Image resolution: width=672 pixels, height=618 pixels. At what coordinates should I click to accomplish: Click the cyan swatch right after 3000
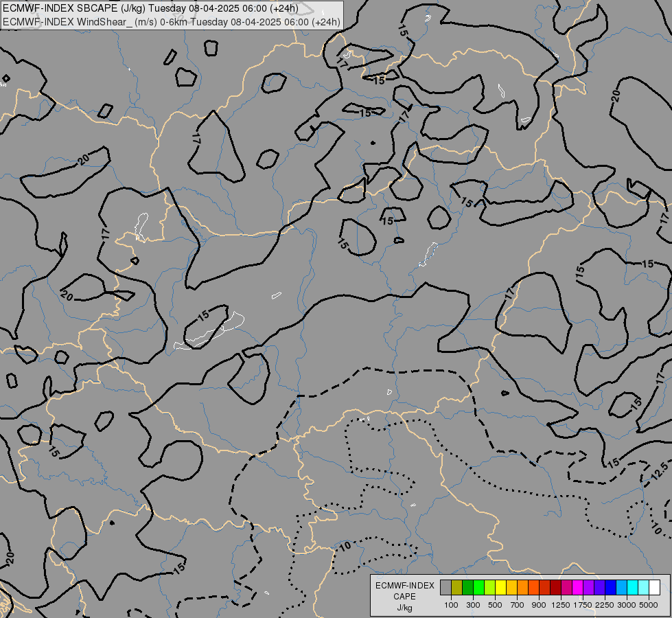pyautogui.click(x=632, y=588)
